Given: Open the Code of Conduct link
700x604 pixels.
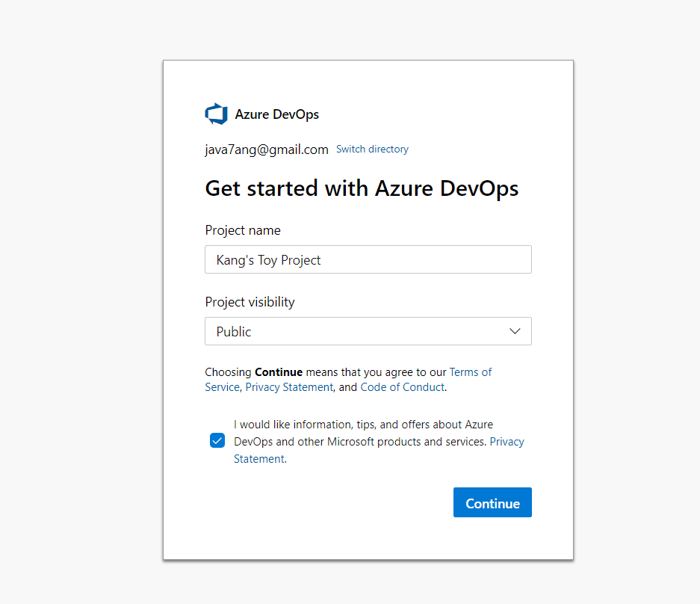Looking at the screenshot, I should click(402, 387).
